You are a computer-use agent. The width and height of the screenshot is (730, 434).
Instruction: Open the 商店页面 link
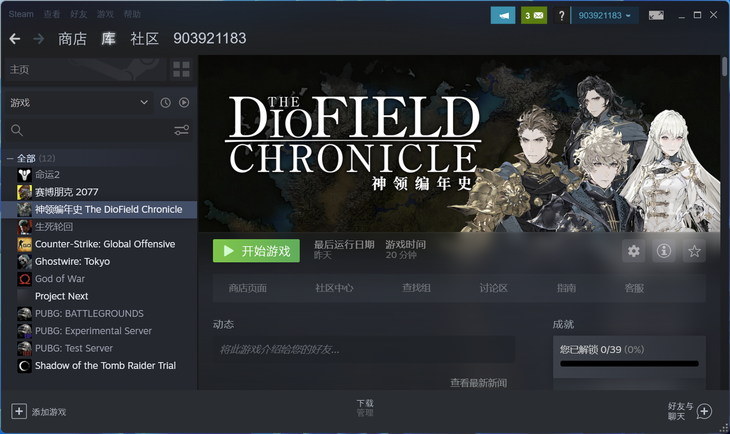(247, 288)
